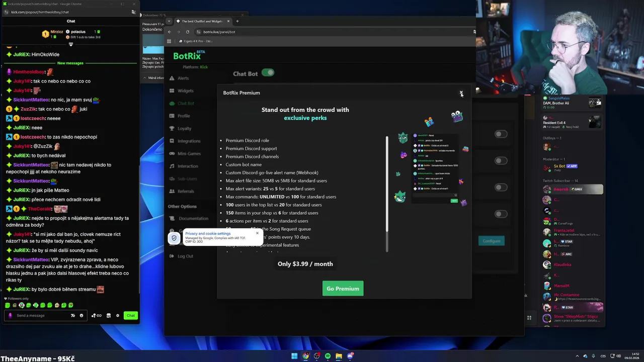This screenshot has height=362, width=644.
Task: Click Discord in the taskbar
Action: [x=350, y=356]
